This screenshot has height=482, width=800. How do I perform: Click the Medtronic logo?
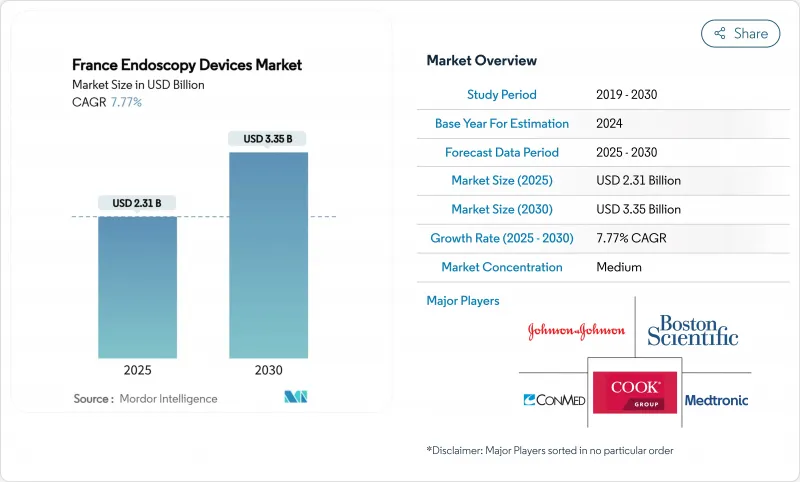pyautogui.click(x=716, y=400)
